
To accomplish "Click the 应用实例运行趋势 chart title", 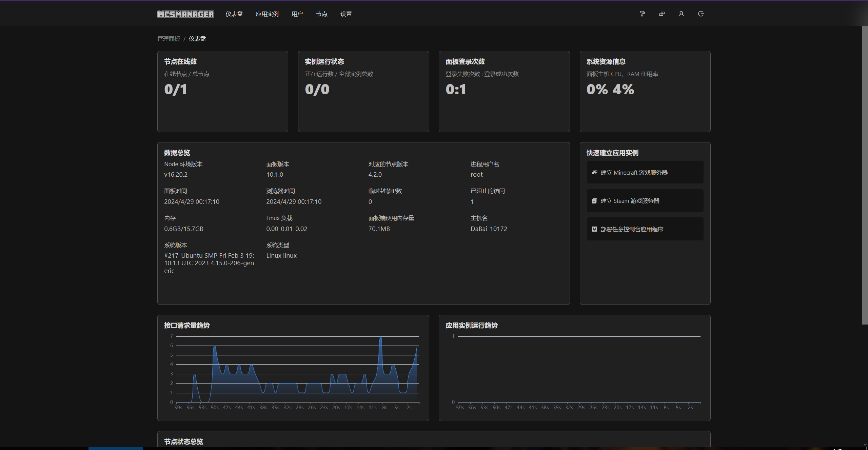I will pos(472,326).
